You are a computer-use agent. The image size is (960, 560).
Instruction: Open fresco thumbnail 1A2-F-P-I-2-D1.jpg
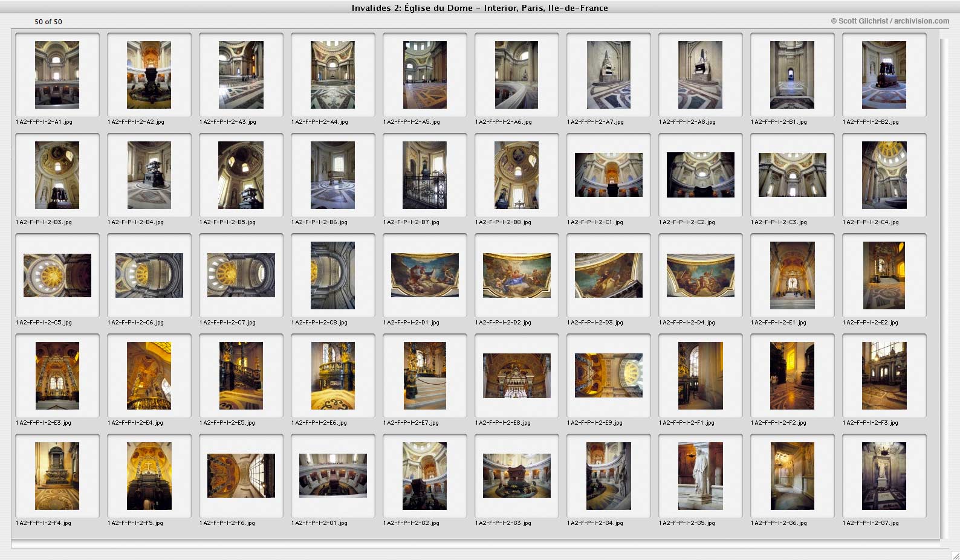tap(425, 275)
